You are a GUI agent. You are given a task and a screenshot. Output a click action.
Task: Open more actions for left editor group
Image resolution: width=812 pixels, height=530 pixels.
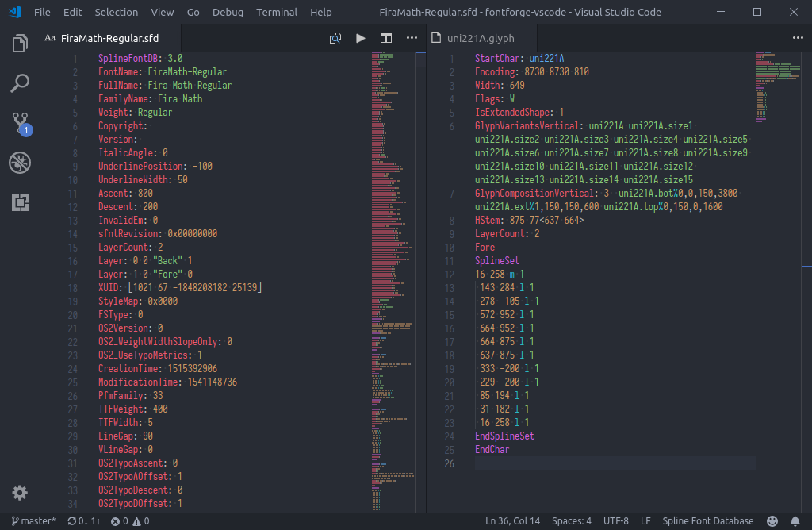click(412, 38)
